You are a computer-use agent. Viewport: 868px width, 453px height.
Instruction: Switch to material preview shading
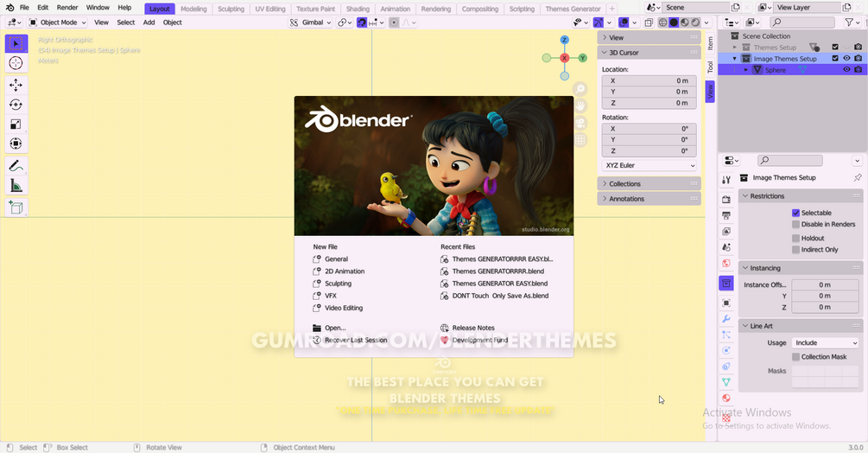[x=685, y=22]
